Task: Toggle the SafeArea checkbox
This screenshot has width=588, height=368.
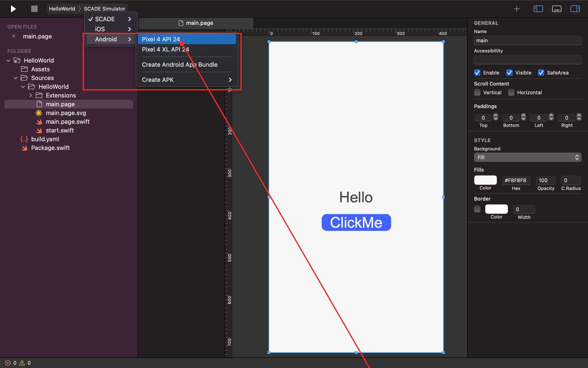Action: 541,73
